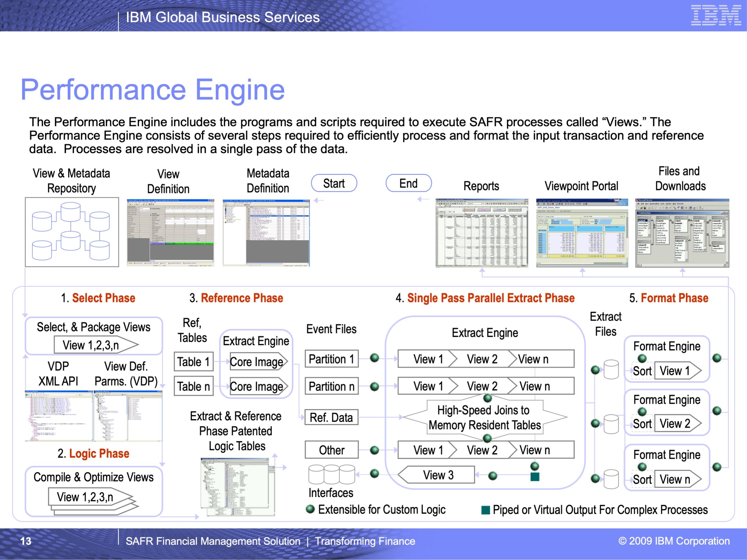This screenshot has width=747, height=560.
Task: Click green sphere left of bottom extract cylinder
Action: pyautogui.click(x=595, y=478)
